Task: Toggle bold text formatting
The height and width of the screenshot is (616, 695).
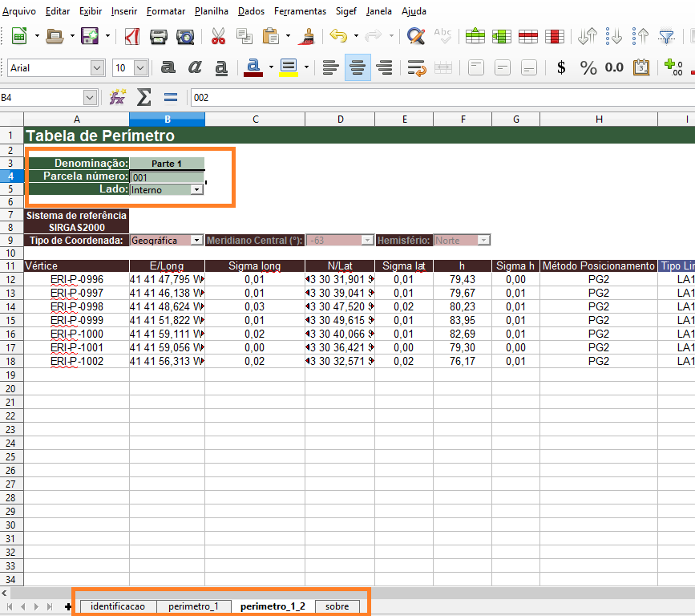Action: pyautogui.click(x=168, y=68)
